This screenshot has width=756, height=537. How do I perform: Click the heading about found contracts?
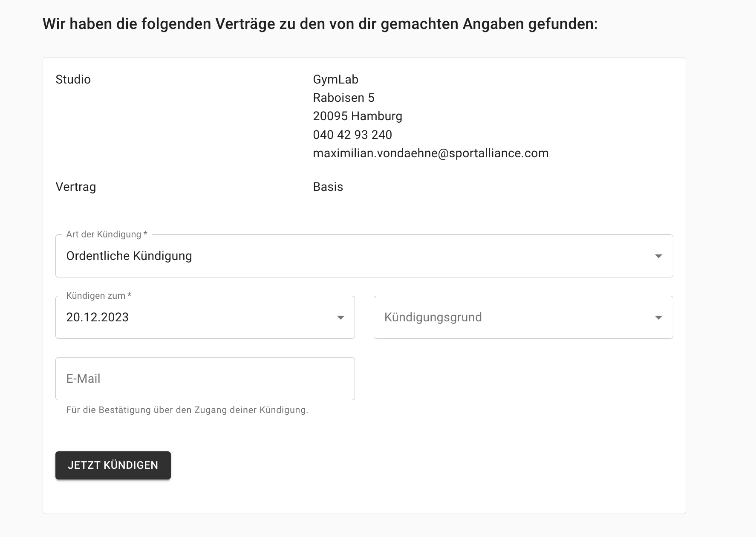pos(320,24)
